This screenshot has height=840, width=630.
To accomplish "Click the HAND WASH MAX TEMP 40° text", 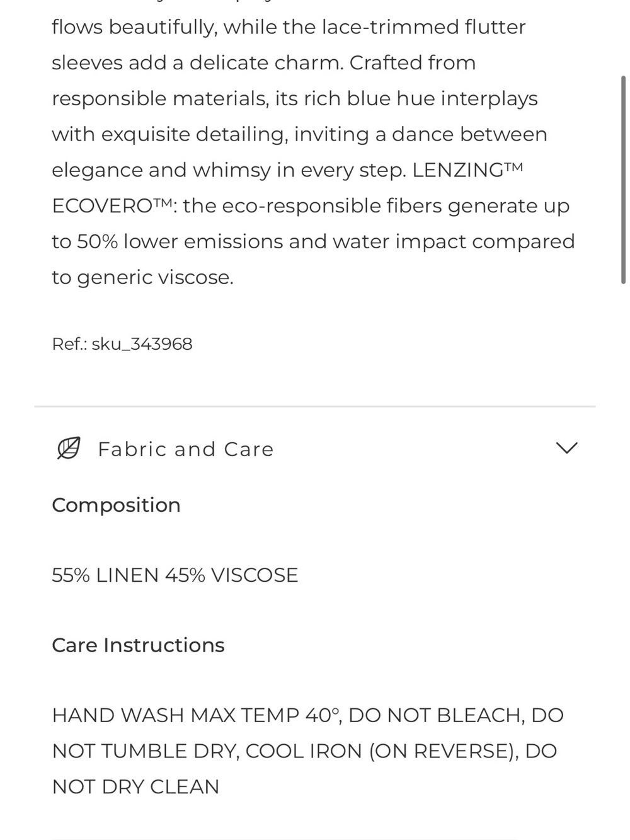I will click(x=196, y=715).
